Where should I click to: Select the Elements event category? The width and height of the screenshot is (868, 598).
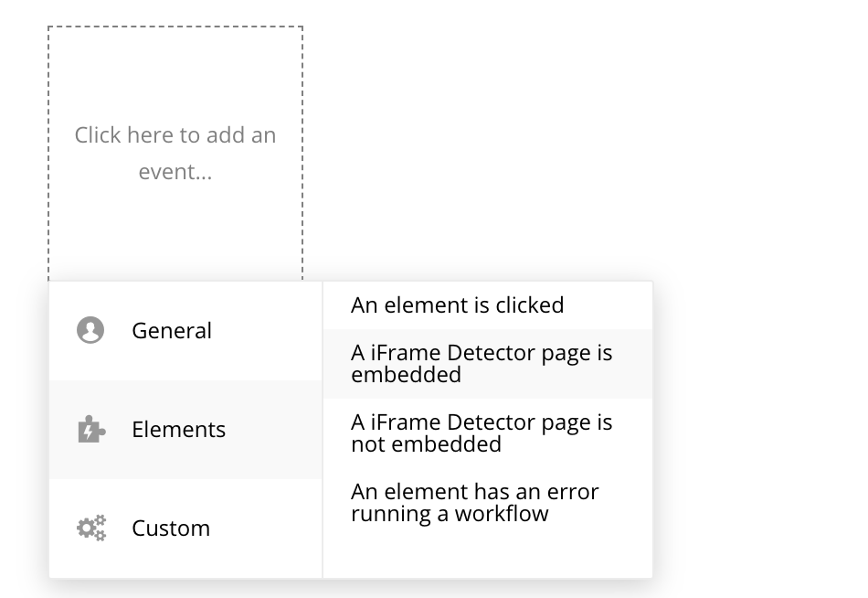(185, 430)
